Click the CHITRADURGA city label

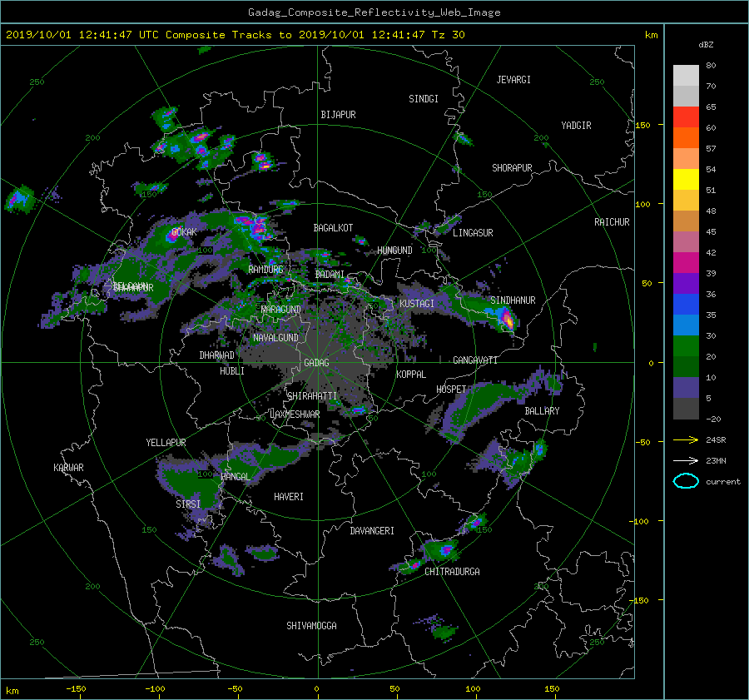(x=452, y=572)
